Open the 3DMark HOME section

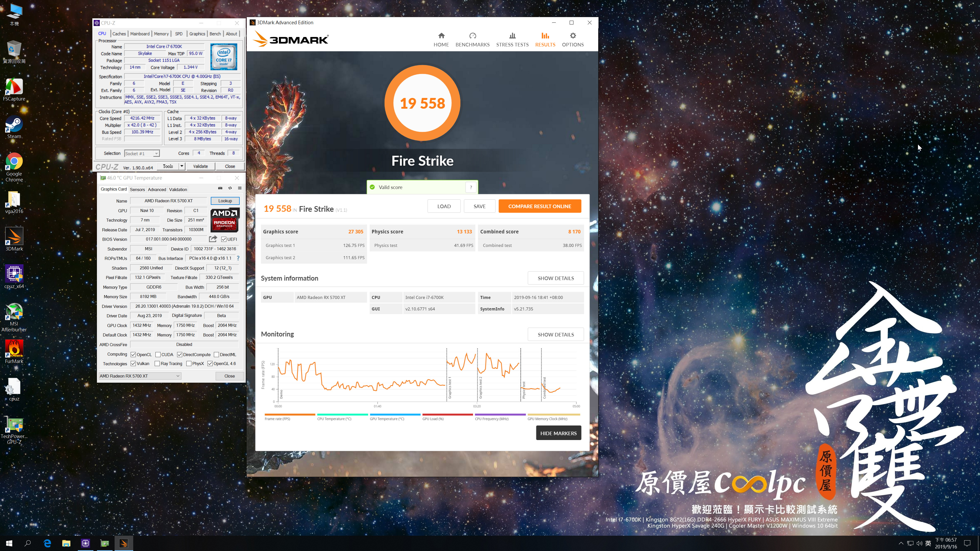coord(441,40)
